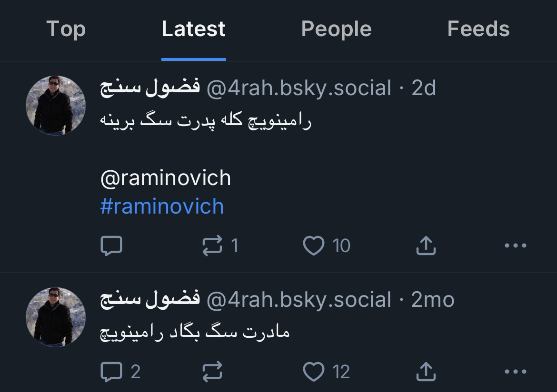557x392 pixels.
Task: Select the Latest tab
Action: pos(193,29)
